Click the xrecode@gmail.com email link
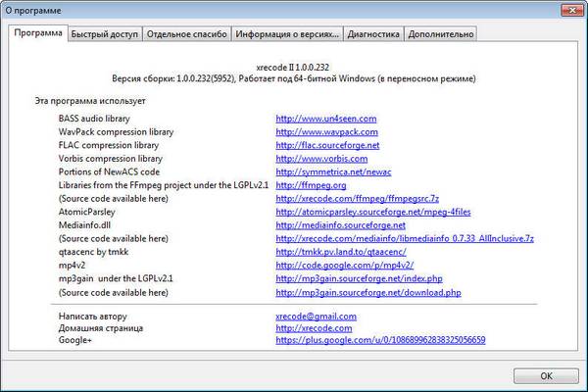Screen dimensions: 588x392 tap(317, 317)
